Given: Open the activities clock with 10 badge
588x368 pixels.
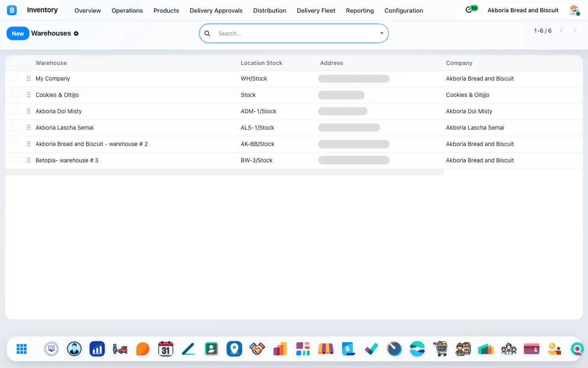Looking at the screenshot, I should click(x=471, y=9).
